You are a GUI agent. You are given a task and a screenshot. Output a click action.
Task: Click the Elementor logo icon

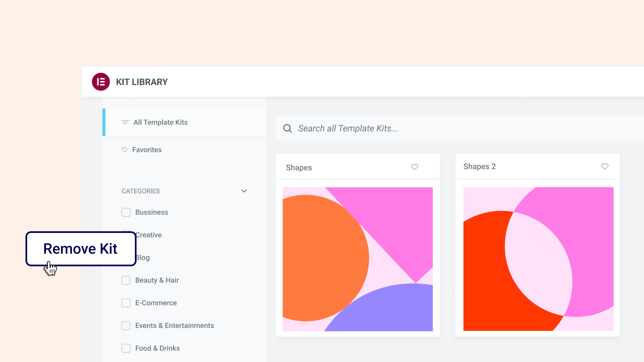tap(101, 81)
